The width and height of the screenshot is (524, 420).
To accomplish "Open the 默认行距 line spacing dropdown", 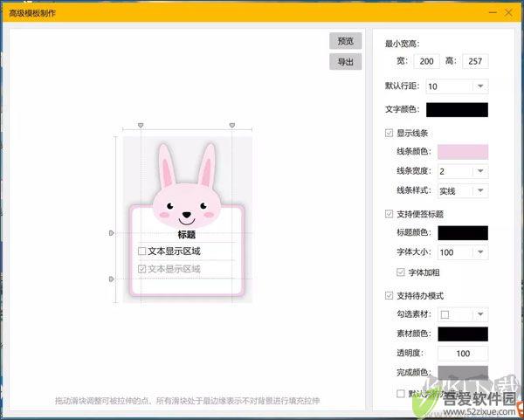I will [x=457, y=86].
